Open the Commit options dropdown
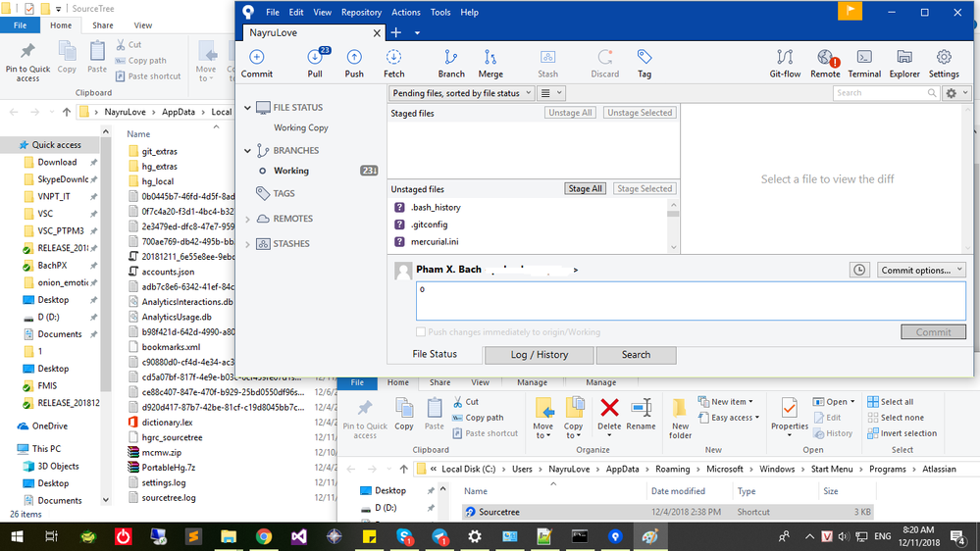980x551 pixels. tap(920, 270)
